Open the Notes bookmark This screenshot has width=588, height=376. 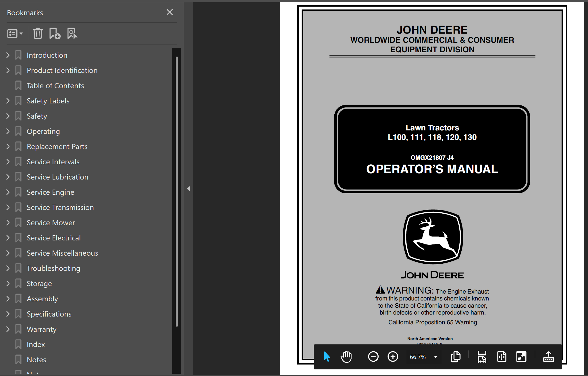coord(36,360)
